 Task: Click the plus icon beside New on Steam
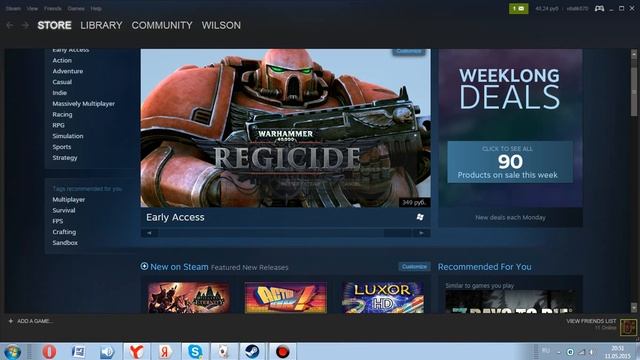click(144, 266)
